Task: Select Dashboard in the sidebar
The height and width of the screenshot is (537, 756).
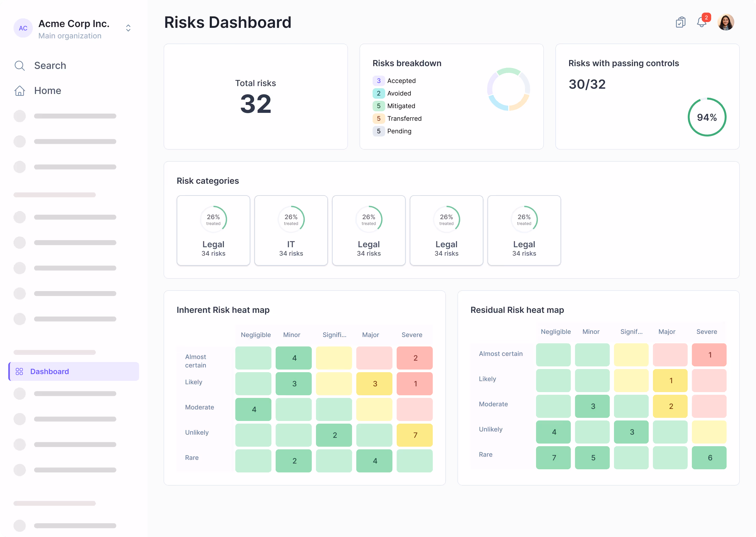Action: 50,371
